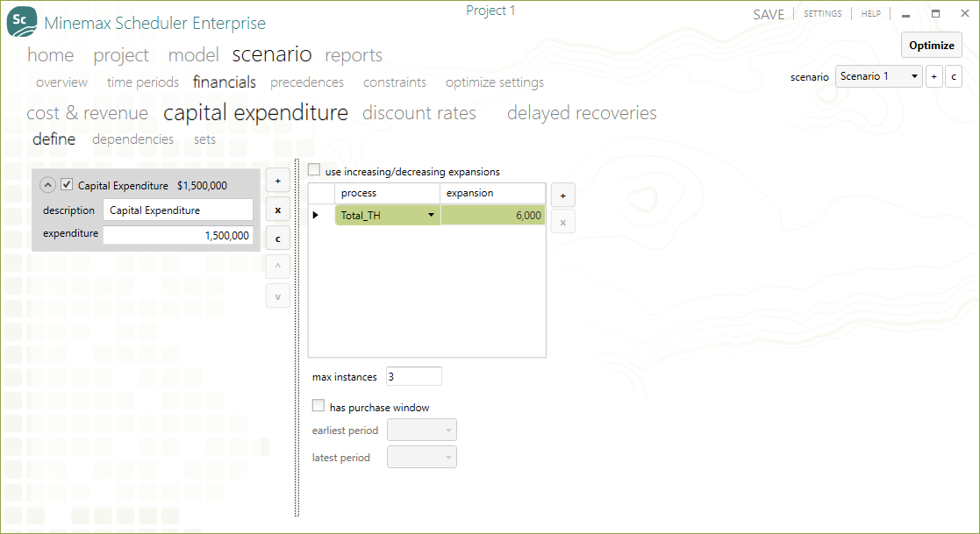Click the $1,500,000 header amount
The width and height of the screenshot is (980, 534).
point(202,186)
